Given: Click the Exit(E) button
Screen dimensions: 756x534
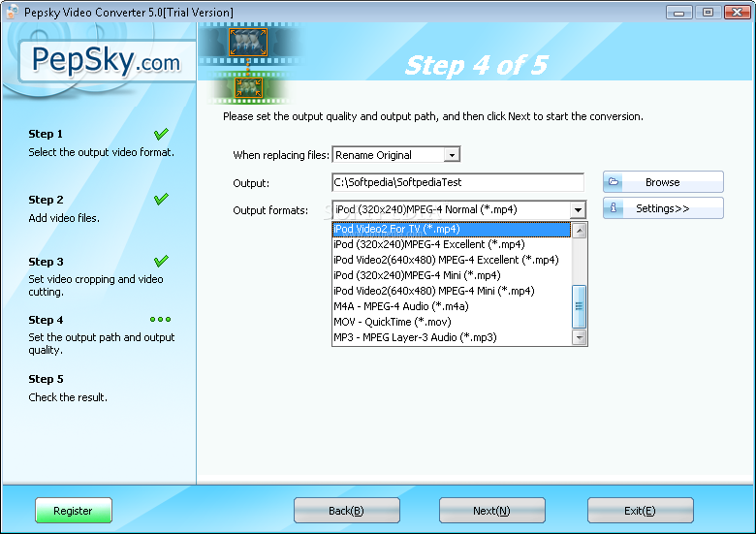Looking at the screenshot, I should (641, 511).
